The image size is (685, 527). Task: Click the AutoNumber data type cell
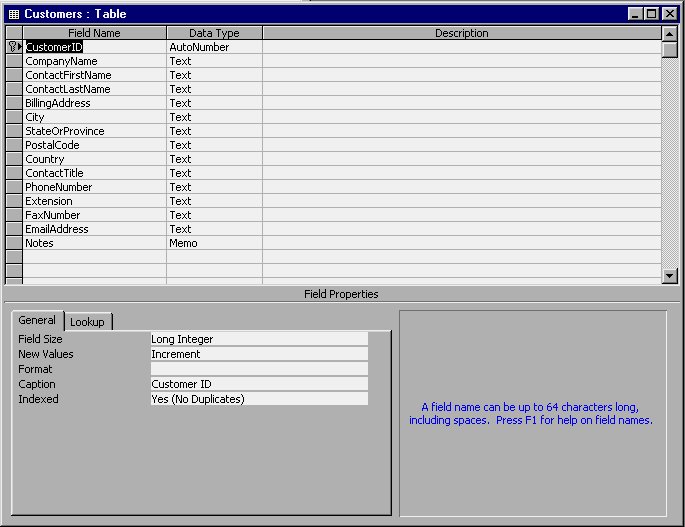pos(214,47)
